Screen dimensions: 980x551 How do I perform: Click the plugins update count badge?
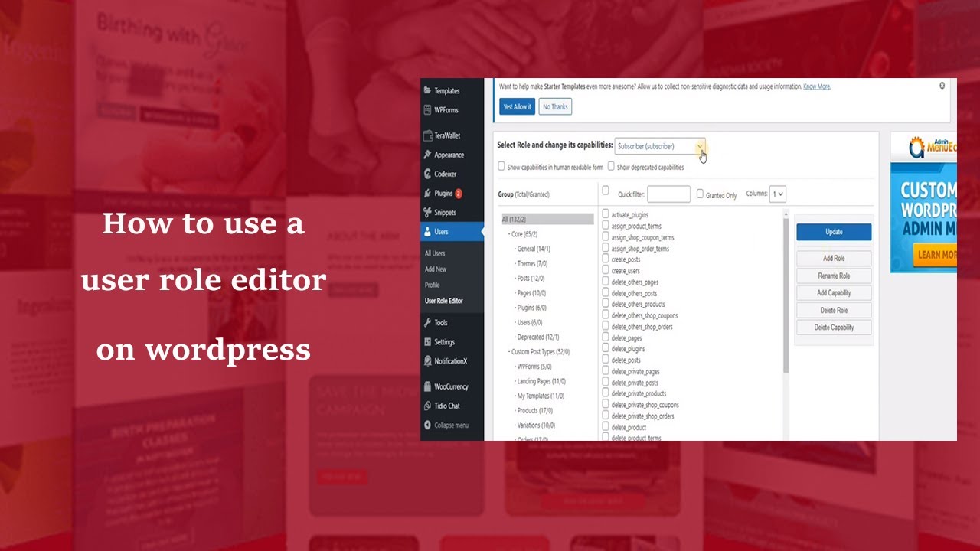(x=459, y=194)
